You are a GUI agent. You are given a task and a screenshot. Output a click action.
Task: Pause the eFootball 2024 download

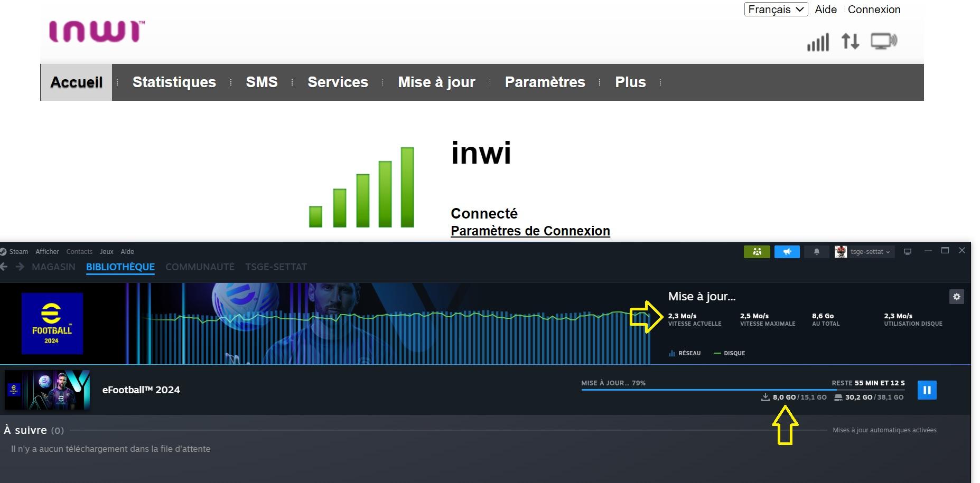(x=927, y=390)
